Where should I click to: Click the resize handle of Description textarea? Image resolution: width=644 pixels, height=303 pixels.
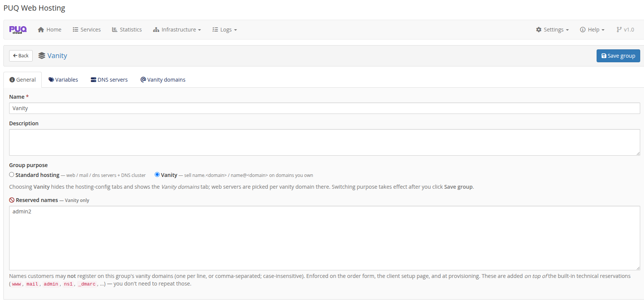pyautogui.click(x=638, y=153)
